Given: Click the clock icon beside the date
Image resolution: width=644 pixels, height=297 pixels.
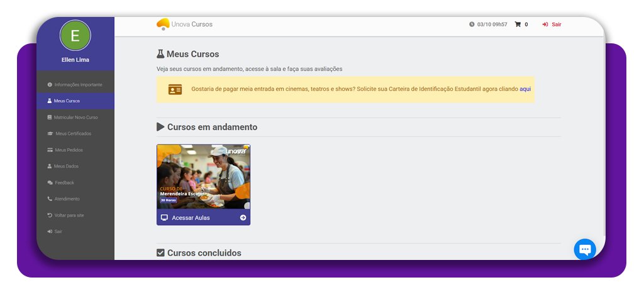Looking at the screenshot, I should pyautogui.click(x=472, y=24).
